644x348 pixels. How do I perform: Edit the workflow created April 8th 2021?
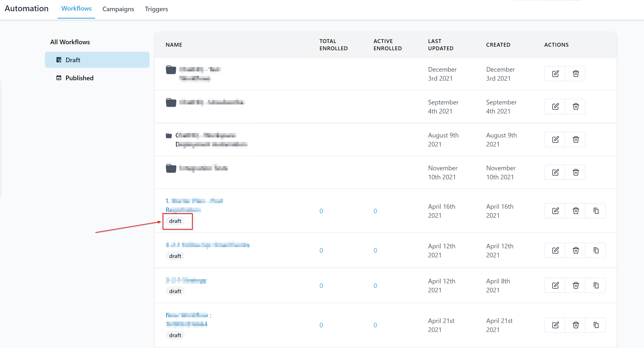pyautogui.click(x=555, y=285)
